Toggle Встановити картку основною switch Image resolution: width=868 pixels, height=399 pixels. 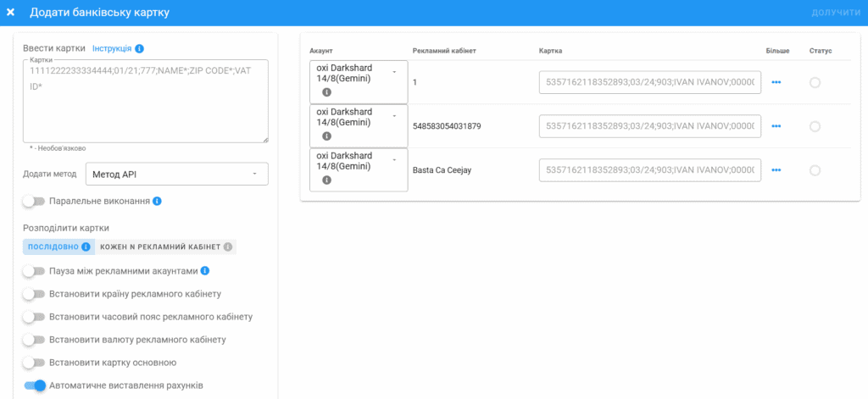[34, 363]
